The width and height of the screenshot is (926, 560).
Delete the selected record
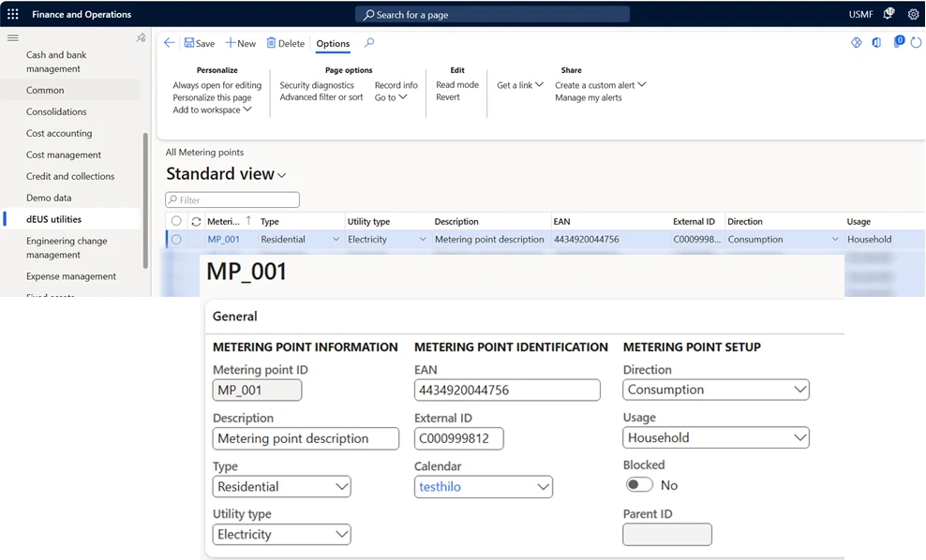pos(286,43)
